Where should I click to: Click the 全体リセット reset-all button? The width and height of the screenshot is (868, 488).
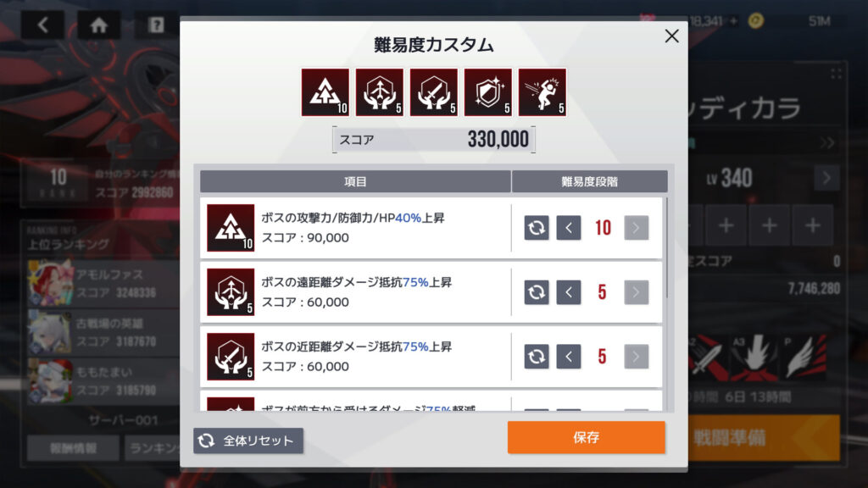248,441
